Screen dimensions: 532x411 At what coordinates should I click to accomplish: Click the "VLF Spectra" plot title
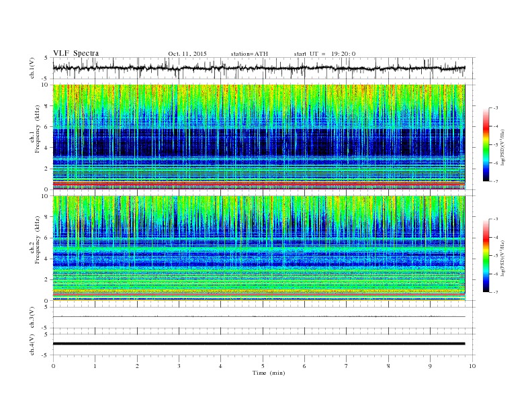pos(76,53)
